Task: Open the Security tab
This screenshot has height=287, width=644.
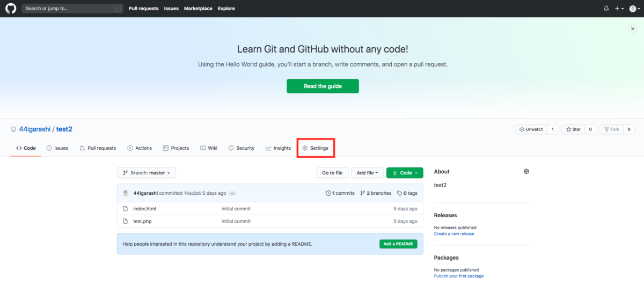Action: pos(241,148)
